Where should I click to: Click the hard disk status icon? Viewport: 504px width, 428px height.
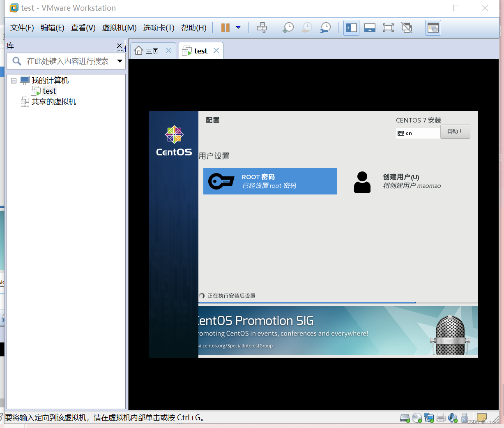point(405,418)
